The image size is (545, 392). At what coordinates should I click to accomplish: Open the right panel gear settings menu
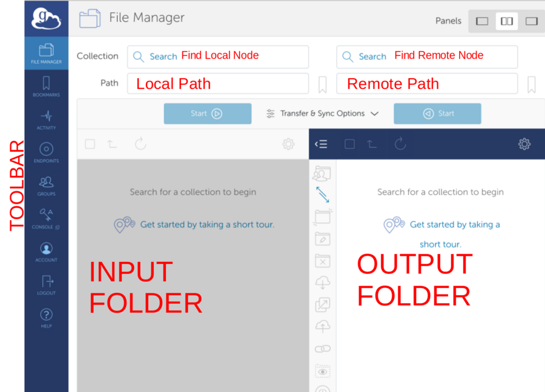[x=524, y=144]
